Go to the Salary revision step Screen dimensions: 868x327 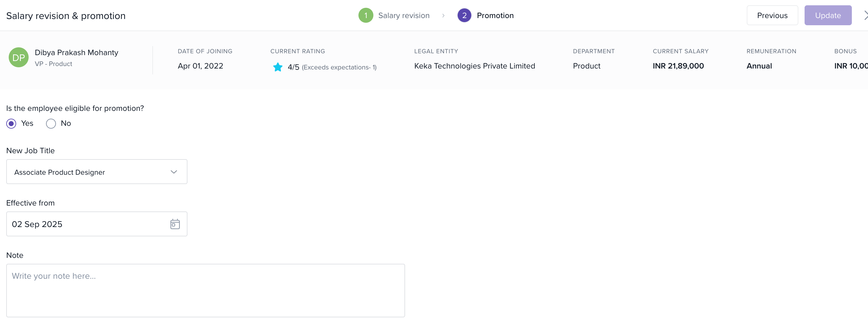click(404, 16)
